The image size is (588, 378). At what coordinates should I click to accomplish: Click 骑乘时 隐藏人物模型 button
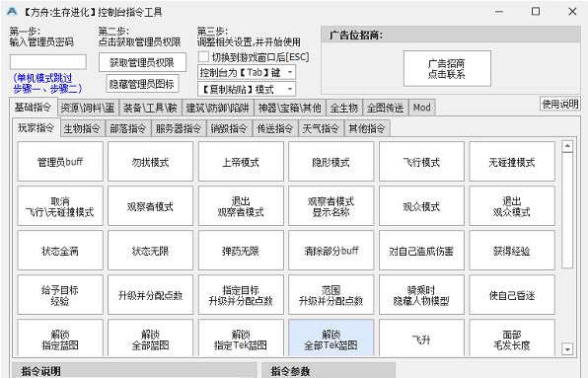pyautogui.click(x=421, y=295)
